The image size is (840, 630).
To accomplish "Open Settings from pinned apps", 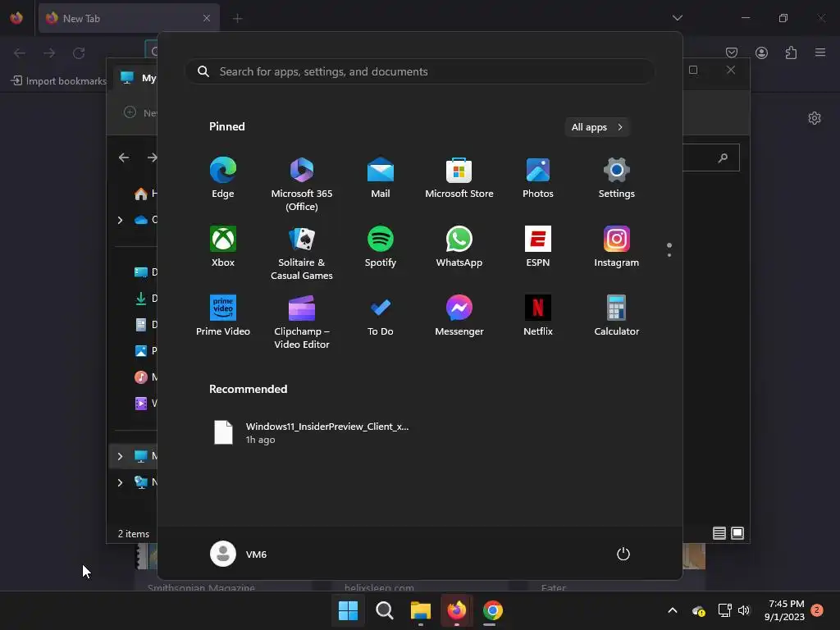I will pos(617,178).
